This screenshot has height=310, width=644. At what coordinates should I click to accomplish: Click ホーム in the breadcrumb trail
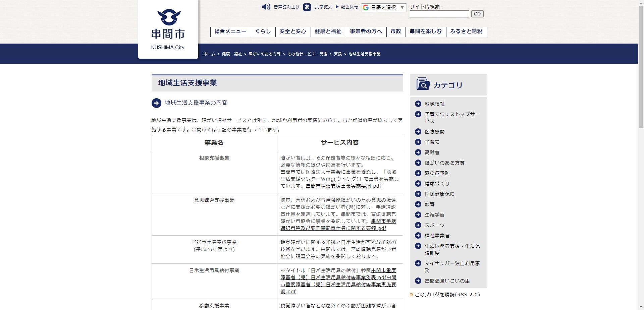(x=209, y=54)
